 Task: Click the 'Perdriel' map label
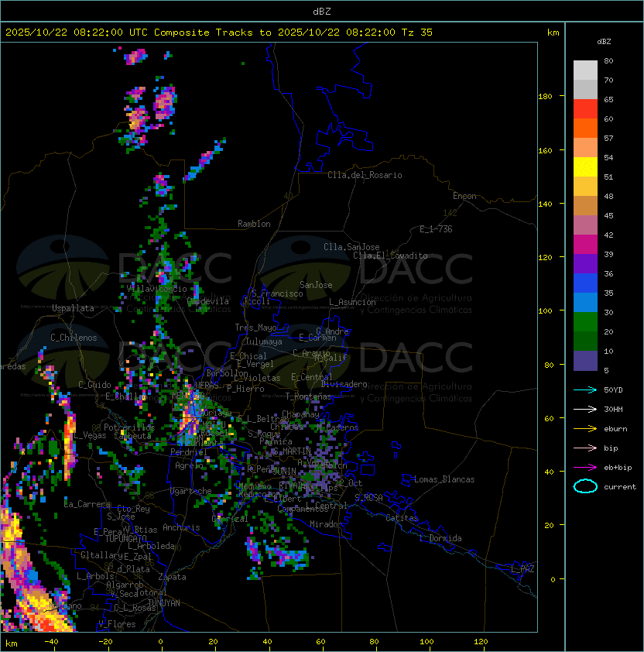coord(189,451)
